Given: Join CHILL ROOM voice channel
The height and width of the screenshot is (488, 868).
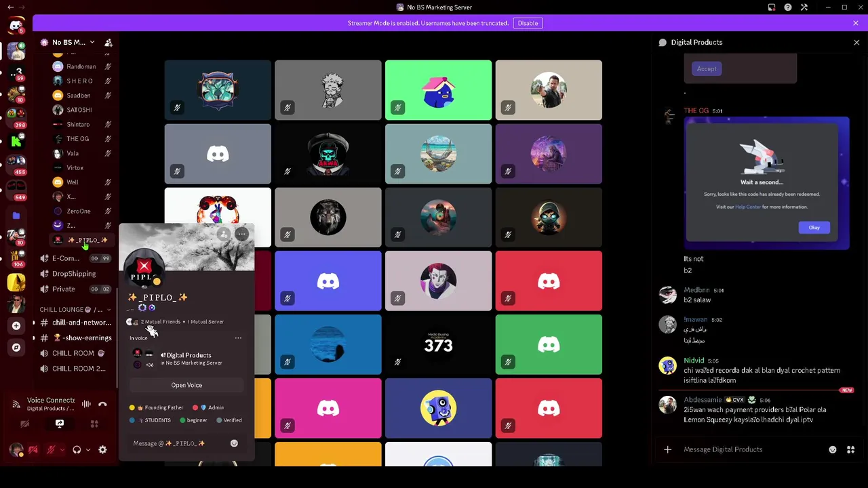Looking at the screenshot, I should tap(75, 353).
